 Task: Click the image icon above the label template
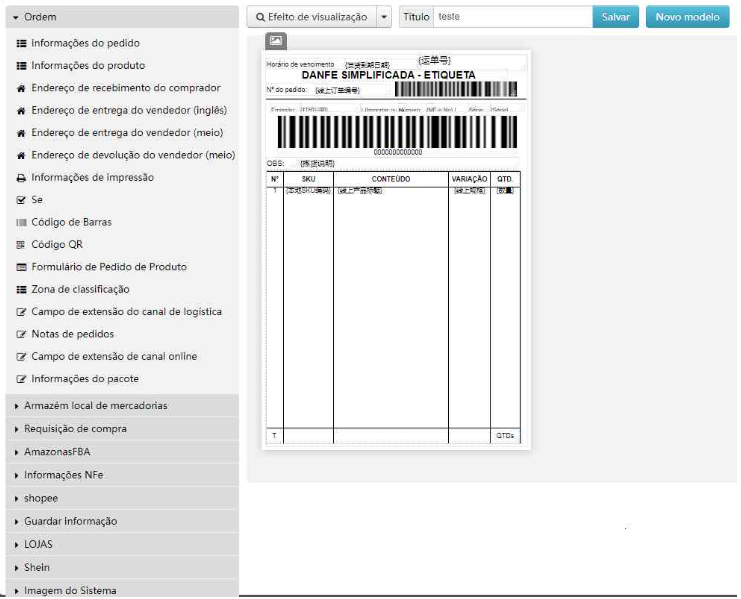coord(276,41)
